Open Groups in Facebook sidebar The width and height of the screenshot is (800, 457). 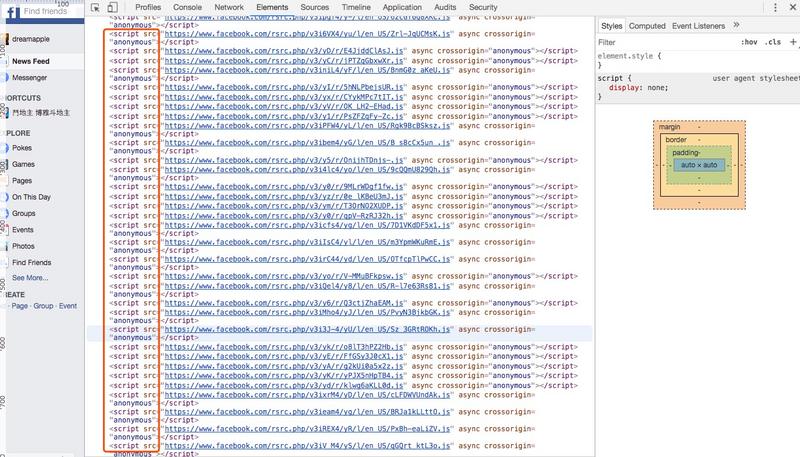(23, 213)
